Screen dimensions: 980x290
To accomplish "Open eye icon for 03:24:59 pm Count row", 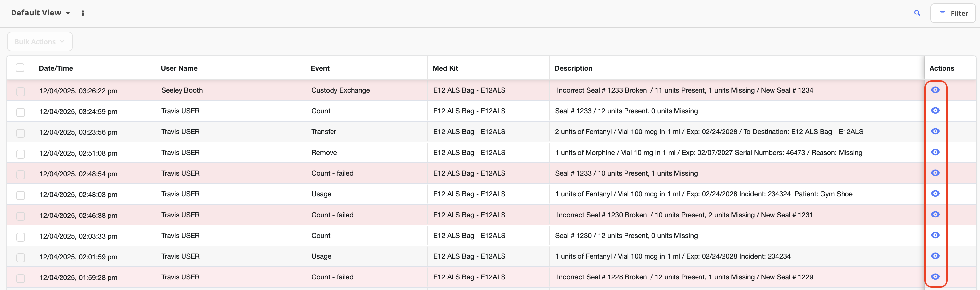I will pos(935,111).
